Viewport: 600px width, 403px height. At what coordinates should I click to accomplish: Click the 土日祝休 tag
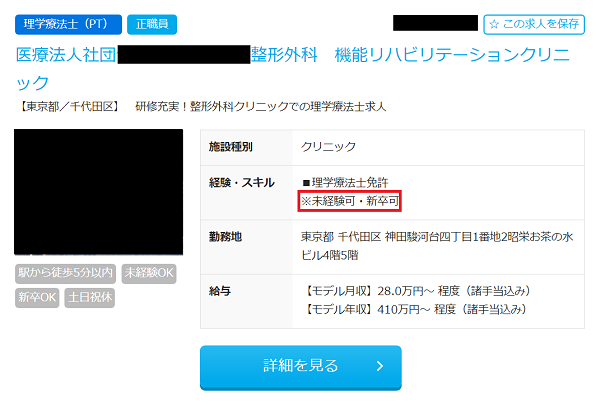pyautogui.click(x=90, y=297)
